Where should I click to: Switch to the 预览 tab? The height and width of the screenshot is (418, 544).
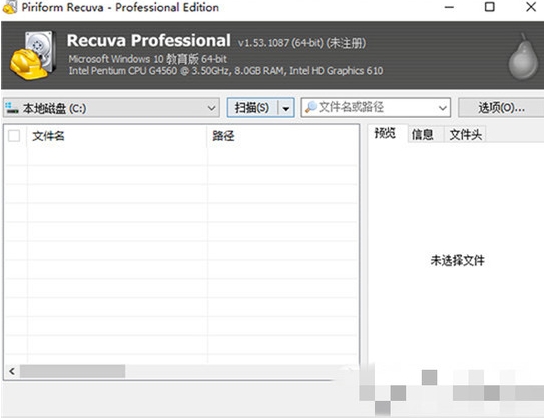385,133
